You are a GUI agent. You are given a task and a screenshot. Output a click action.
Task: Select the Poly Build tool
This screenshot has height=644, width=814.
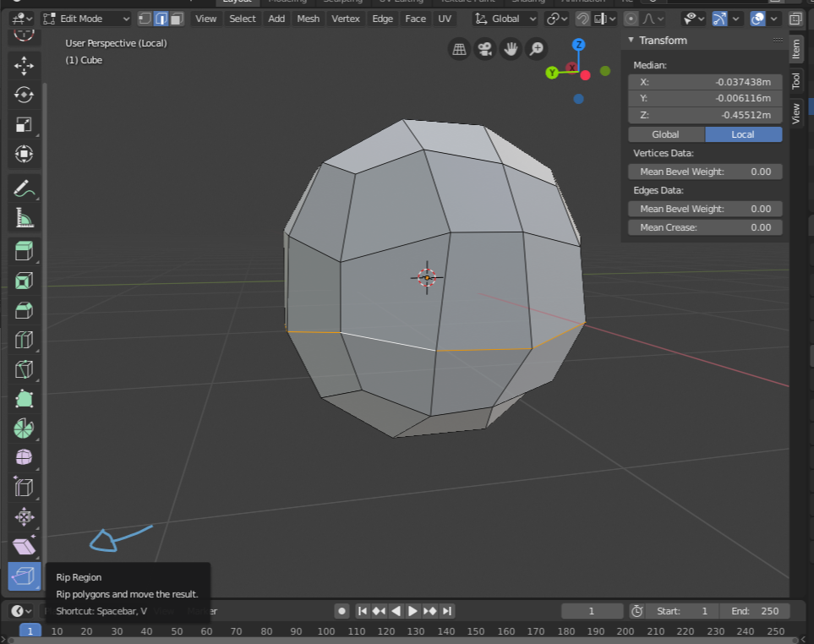pyautogui.click(x=24, y=399)
